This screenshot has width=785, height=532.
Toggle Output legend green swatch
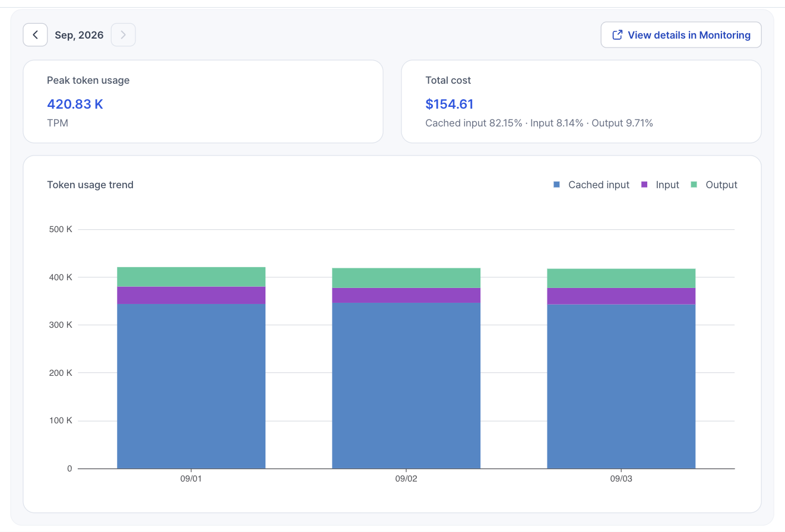click(x=694, y=185)
